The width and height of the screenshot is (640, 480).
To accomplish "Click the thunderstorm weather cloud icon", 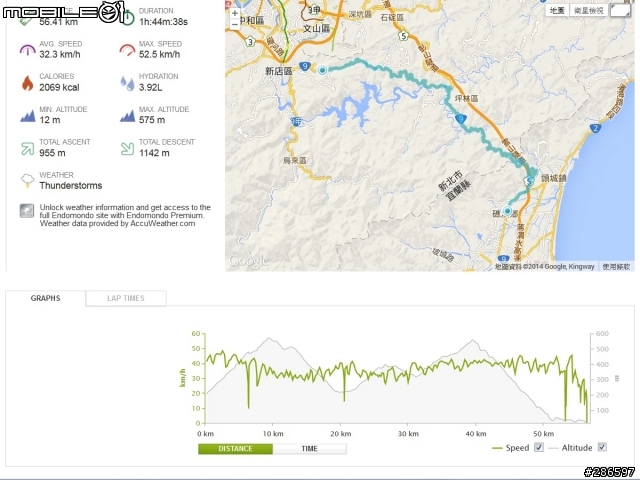I will click(x=27, y=181).
